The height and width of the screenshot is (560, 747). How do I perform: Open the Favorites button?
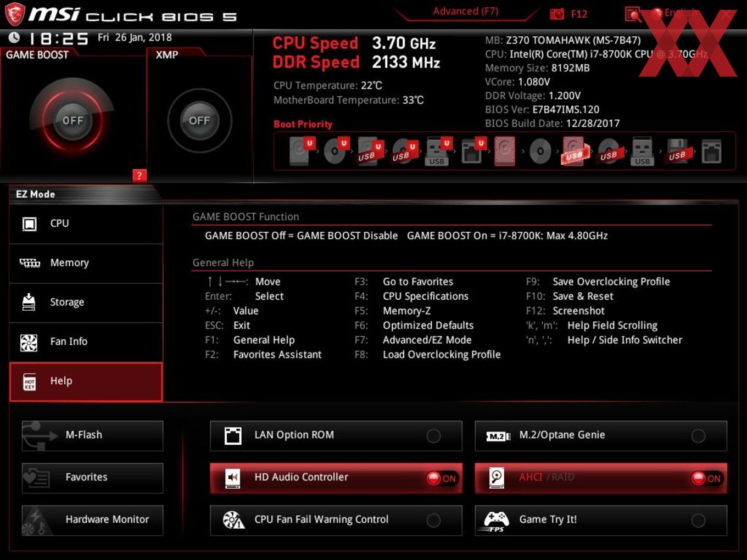tap(92, 478)
